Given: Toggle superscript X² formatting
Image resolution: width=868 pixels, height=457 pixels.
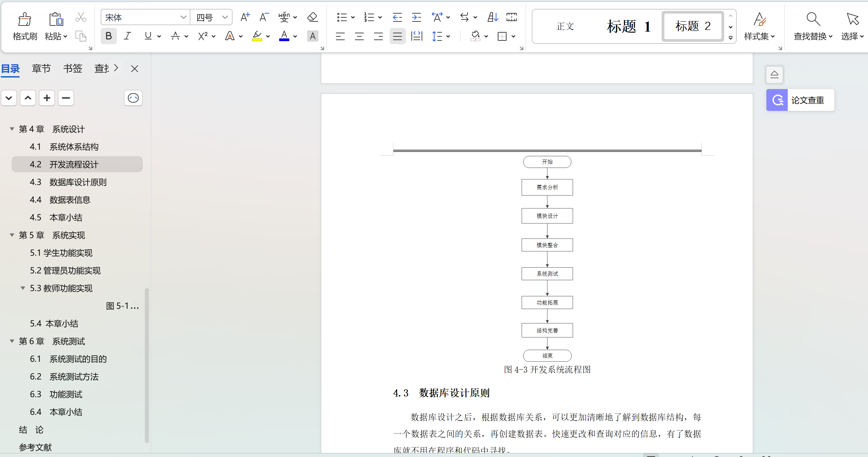Looking at the screenshot, I should coord(203,36).
